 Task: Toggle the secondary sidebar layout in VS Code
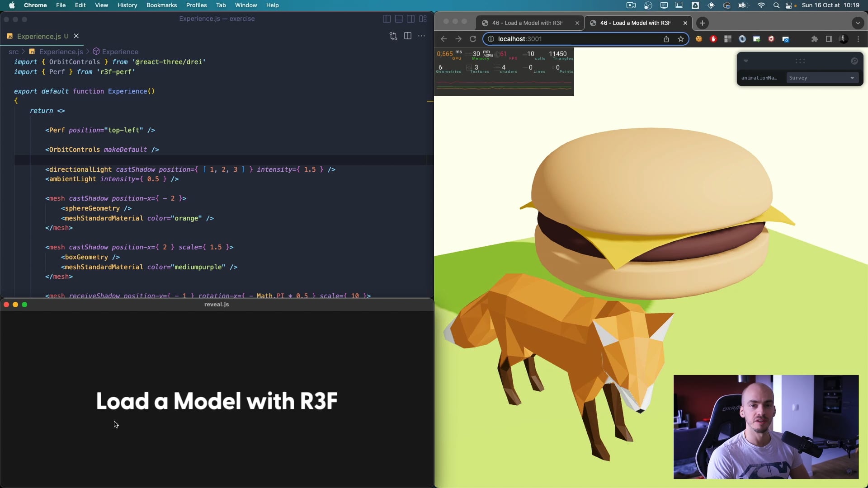411,19
